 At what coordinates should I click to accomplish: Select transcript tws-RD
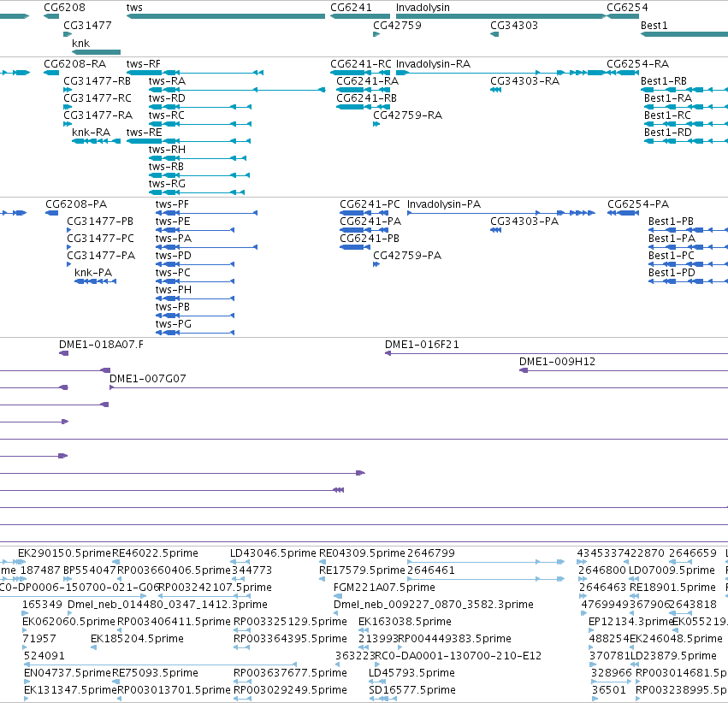point(200,107)
